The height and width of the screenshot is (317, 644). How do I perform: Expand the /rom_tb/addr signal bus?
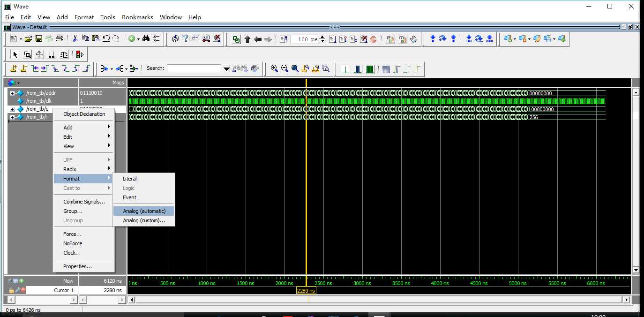click(x=13, y=93)
